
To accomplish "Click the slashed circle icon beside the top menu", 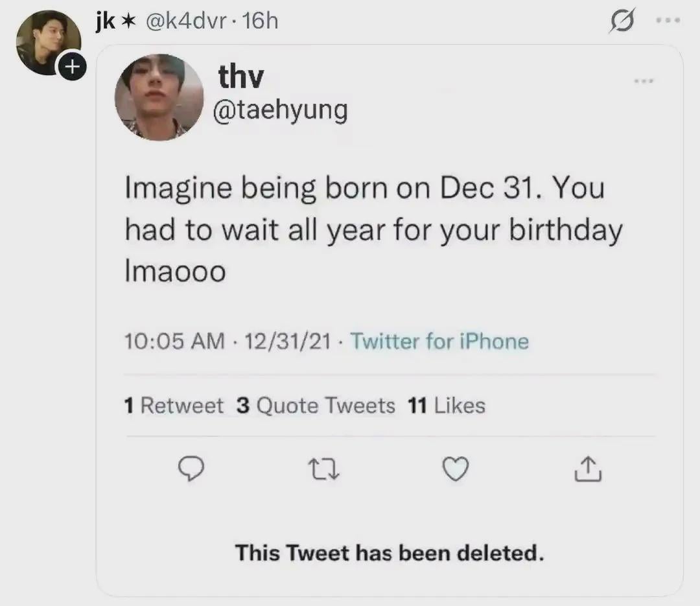I will tap(622, 23).
